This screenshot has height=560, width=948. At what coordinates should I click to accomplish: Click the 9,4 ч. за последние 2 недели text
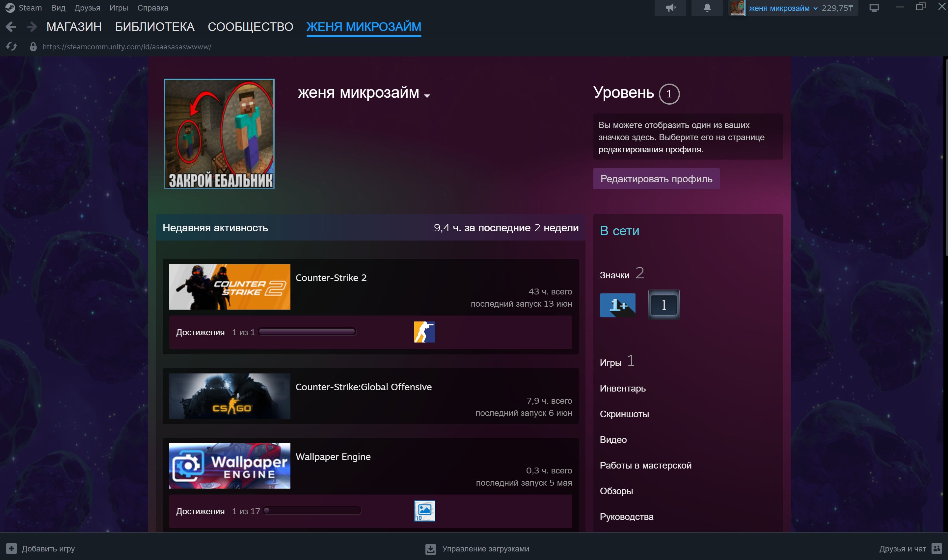coord(506,228)
